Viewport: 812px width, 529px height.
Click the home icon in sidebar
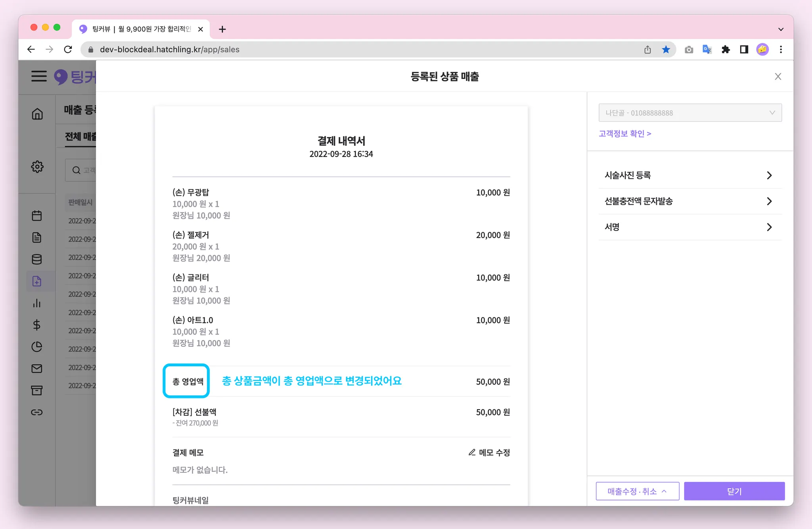point(37,114)
